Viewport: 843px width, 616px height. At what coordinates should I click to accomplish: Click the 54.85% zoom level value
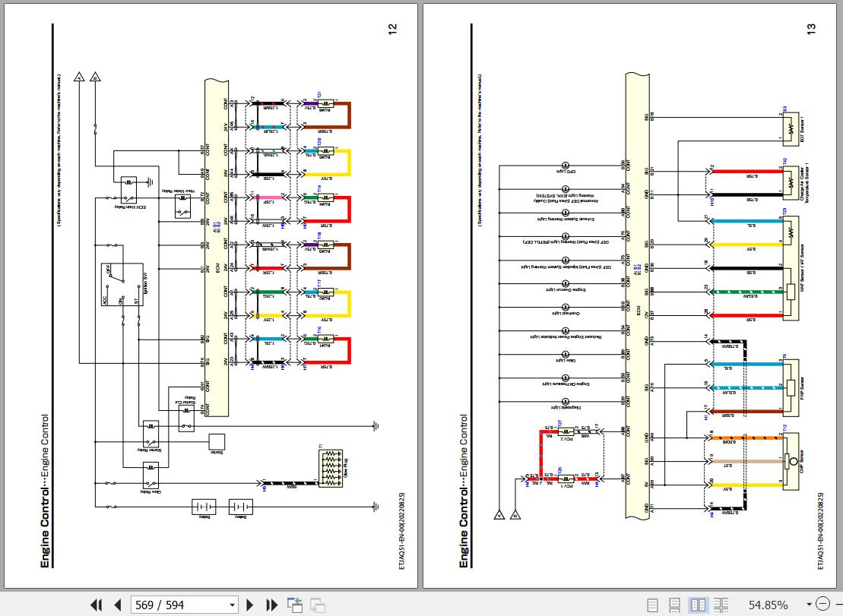(768, 605)
